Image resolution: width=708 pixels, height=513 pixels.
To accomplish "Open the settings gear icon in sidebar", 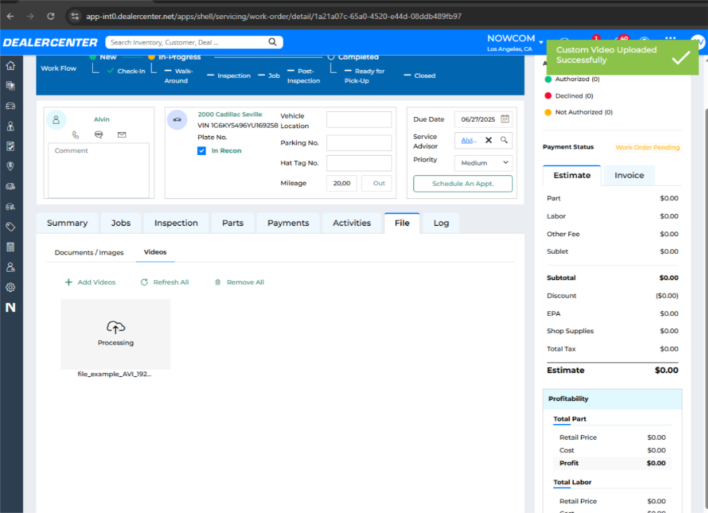I will (10, 287).
